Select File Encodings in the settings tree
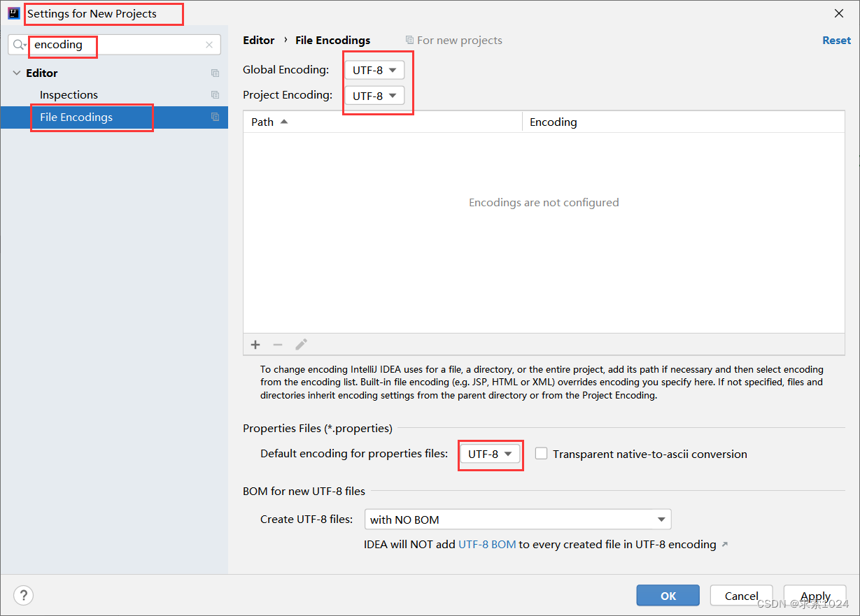 (x=114, y=117)
